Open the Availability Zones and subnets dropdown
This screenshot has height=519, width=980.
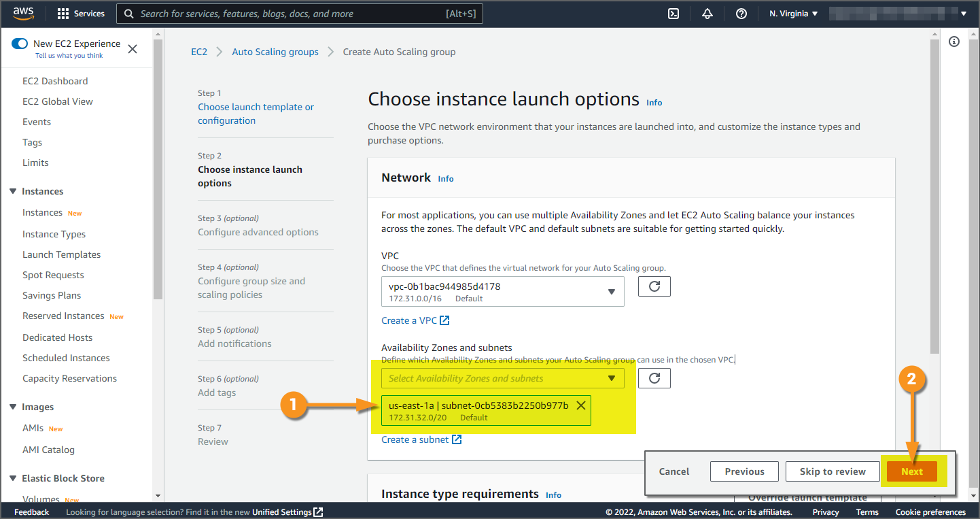coord(503,378)
